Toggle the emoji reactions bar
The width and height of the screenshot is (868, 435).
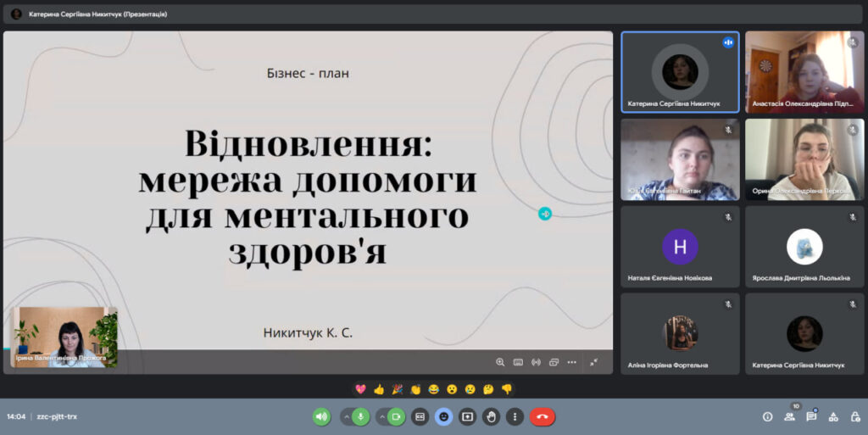click(443, 416)
